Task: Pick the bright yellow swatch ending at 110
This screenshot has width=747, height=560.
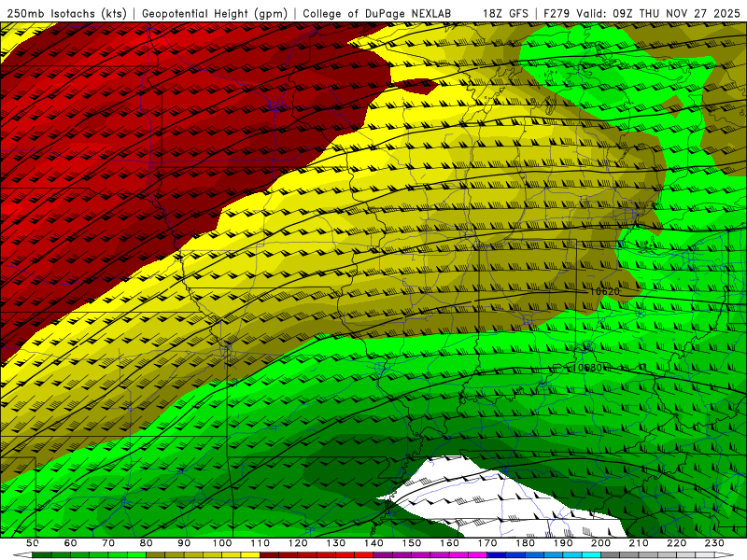Action: click(x=250, y=554)
